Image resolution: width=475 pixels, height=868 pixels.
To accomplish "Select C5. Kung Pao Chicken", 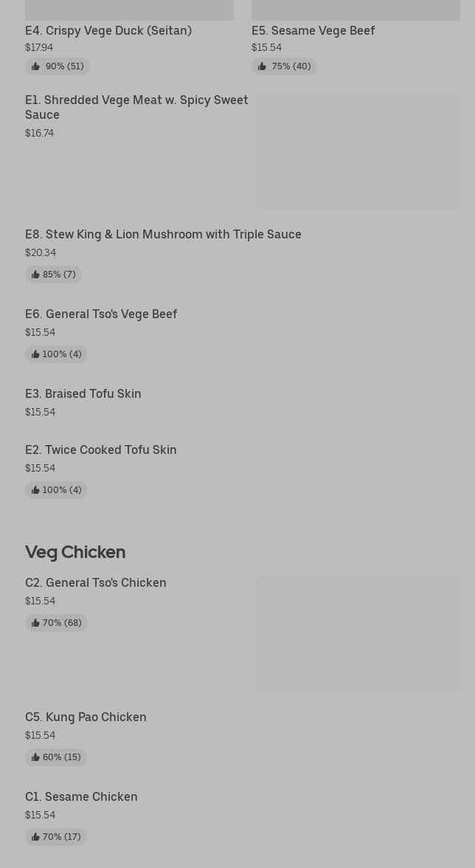I will coord(86,717).
